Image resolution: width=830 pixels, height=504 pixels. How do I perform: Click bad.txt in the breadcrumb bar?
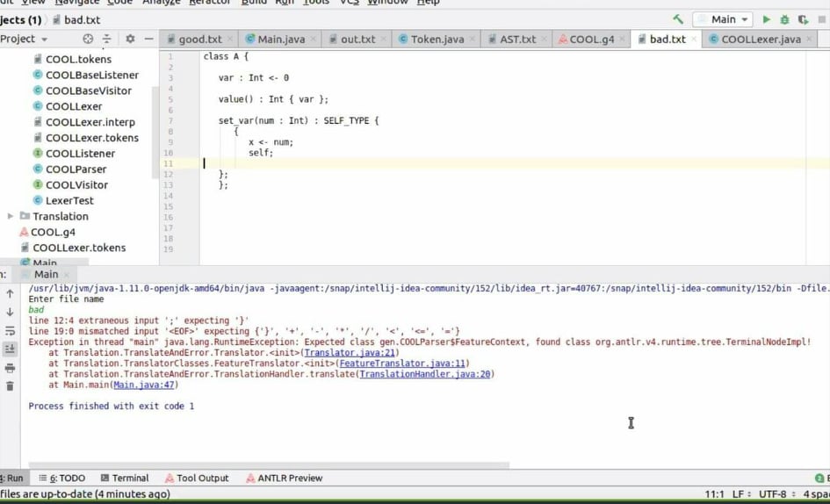76,20
